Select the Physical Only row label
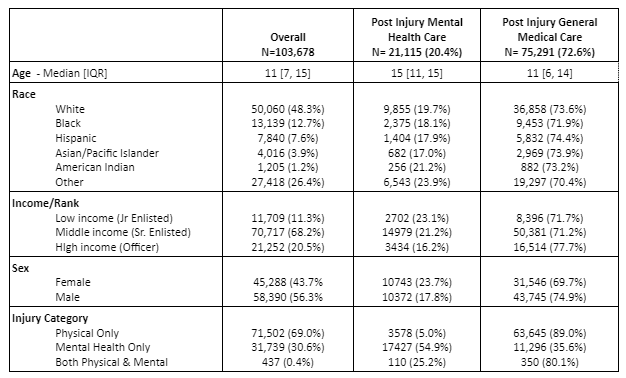This screenshot has height=378, width=626. tap(87, 333)
